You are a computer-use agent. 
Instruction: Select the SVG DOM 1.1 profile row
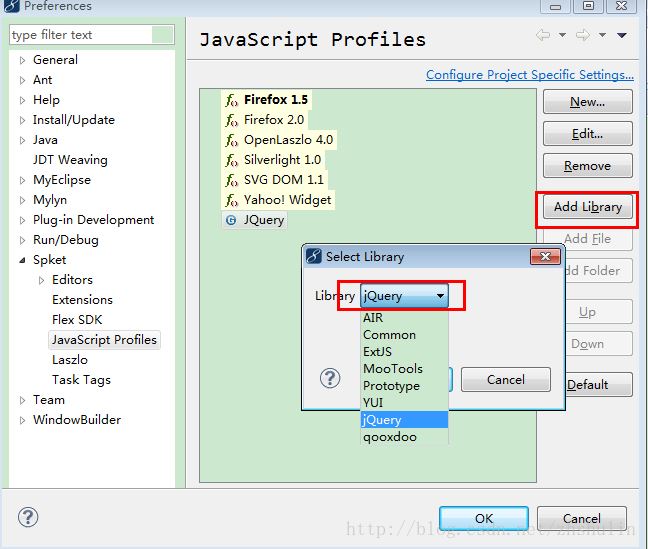pyautogui.click(x=274, y=180)
